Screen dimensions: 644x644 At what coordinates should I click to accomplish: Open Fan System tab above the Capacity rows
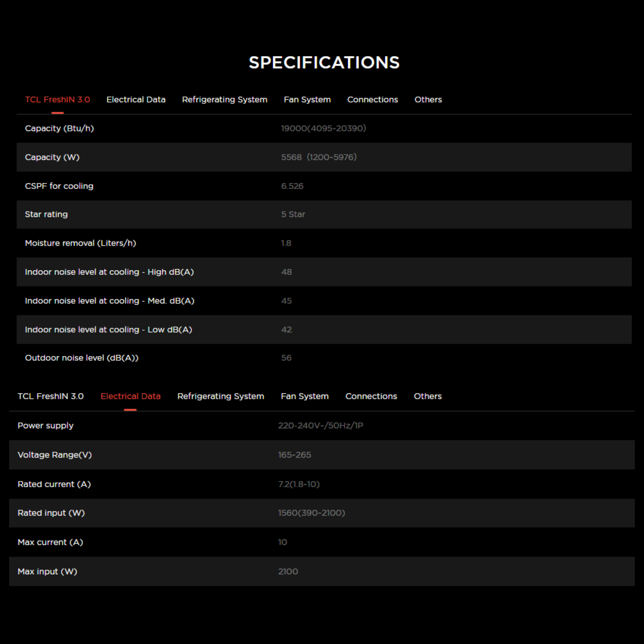307,100
